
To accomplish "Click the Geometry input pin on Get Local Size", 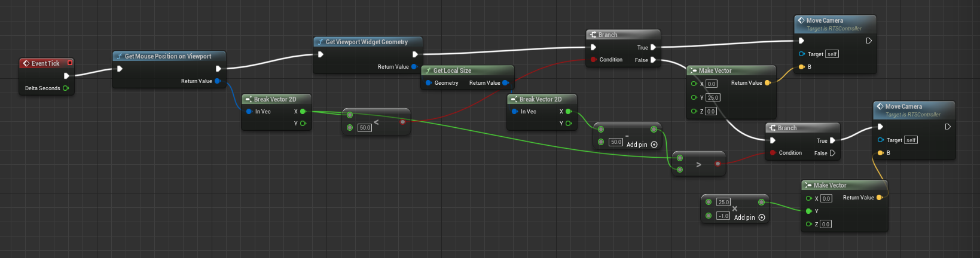I will (428, 83).
